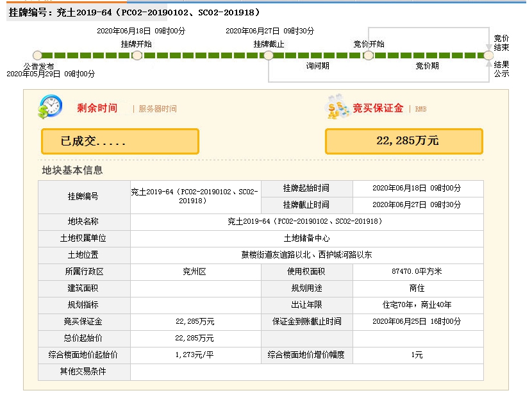Click the clock icon beside 剩余时间
The height and width of the screenshot is (393, 532).
[x=50, y=106]
